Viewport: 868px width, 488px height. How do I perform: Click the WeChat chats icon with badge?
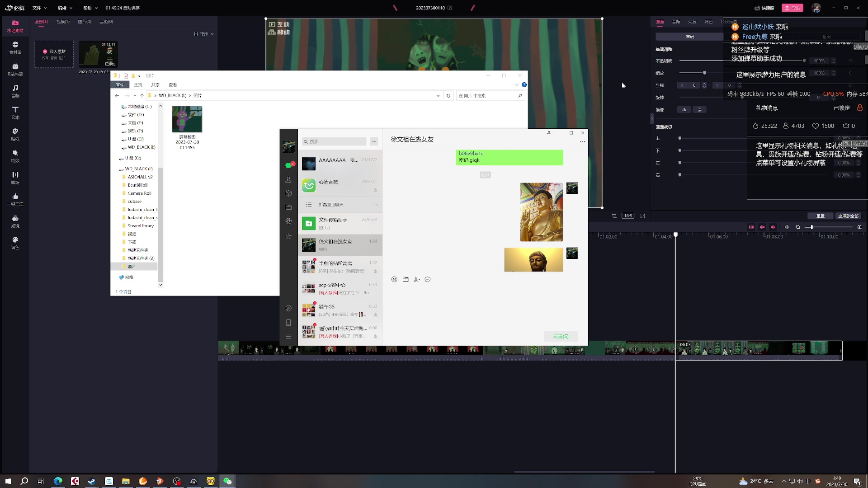point(289,165)
